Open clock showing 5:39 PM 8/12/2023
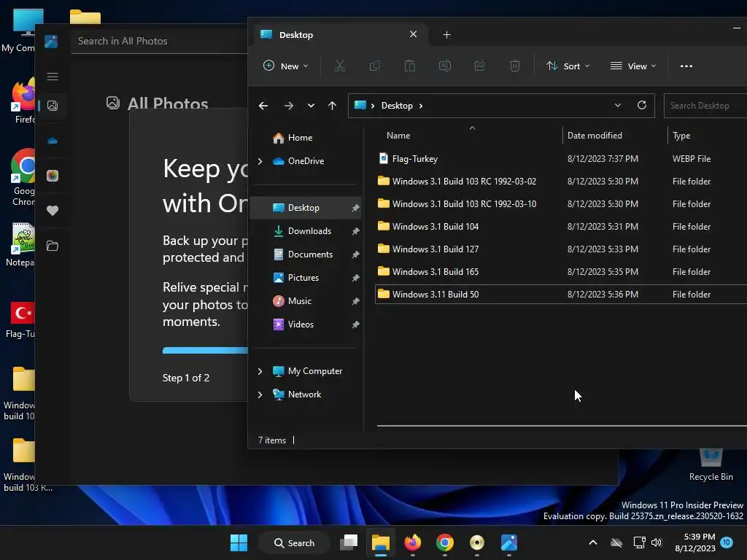Image resolution: width=747 pixels, height=560 pixels. [694, 542]
